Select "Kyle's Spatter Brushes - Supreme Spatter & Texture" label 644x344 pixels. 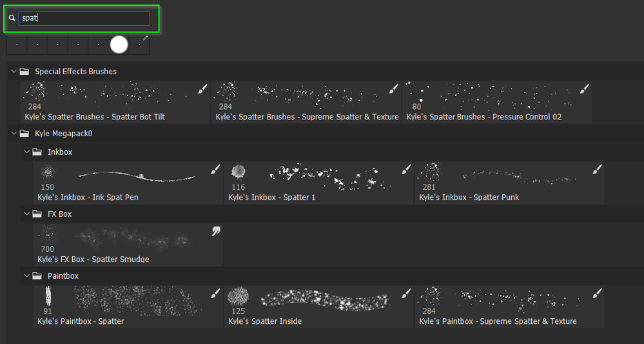click(307, 117)
